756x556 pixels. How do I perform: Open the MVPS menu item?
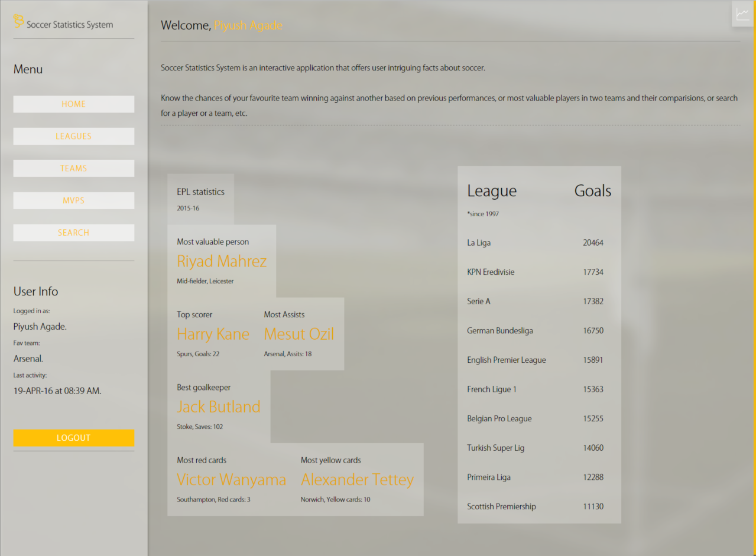(74, 200)
